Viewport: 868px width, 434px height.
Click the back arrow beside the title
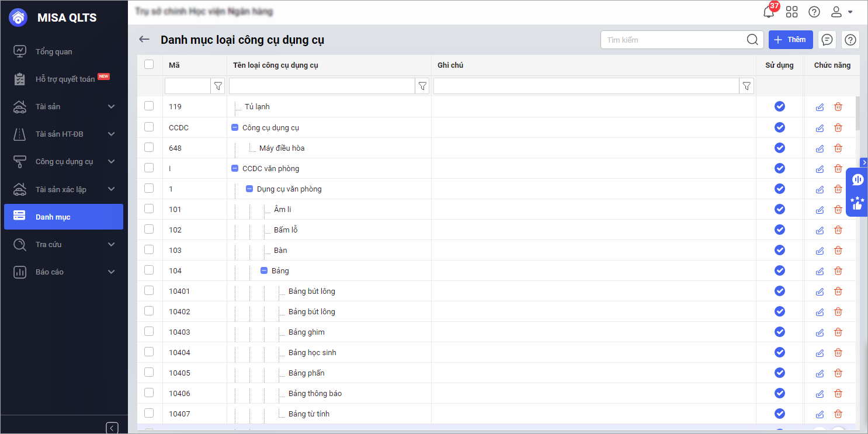[x=144, y=39]
